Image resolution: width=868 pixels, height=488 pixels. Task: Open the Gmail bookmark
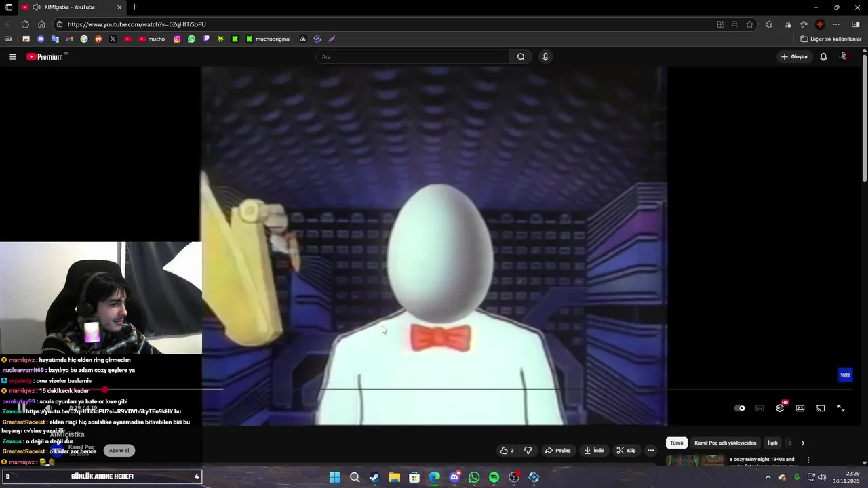point(69,39)
